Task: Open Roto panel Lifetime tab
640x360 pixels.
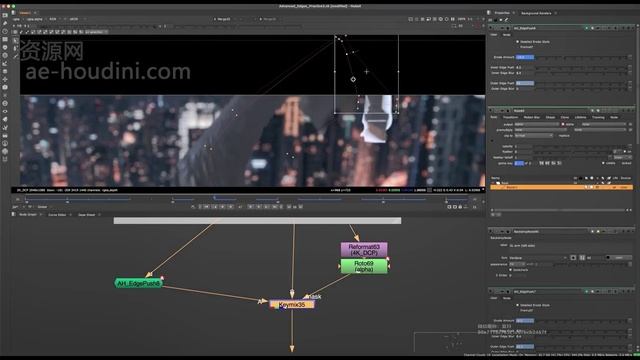Action: [x=580, y=117]
